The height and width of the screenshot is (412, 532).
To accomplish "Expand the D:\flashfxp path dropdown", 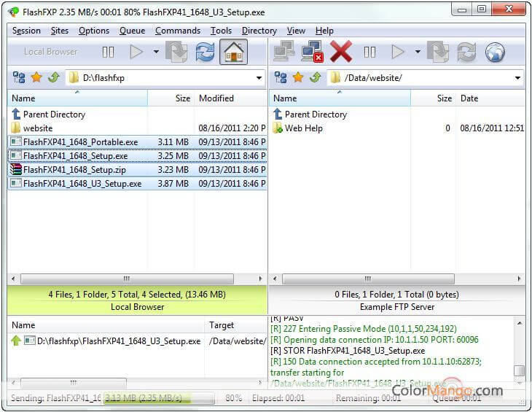I will tap(259, 78).
